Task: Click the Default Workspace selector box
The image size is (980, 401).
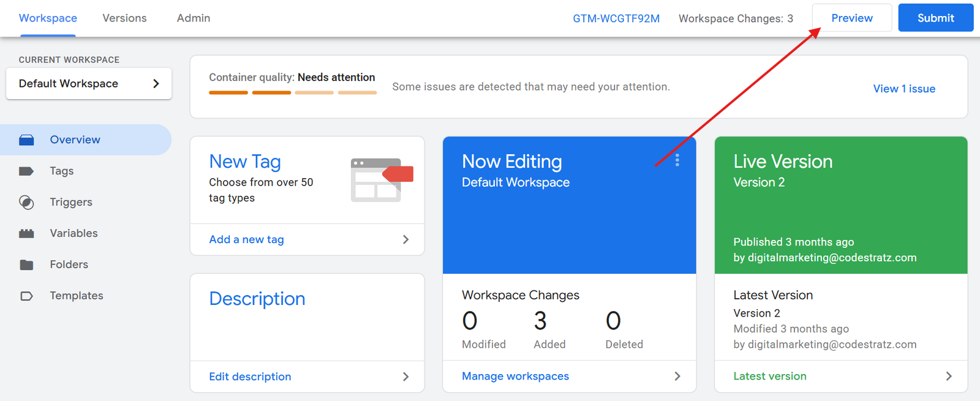Action: 89,84
